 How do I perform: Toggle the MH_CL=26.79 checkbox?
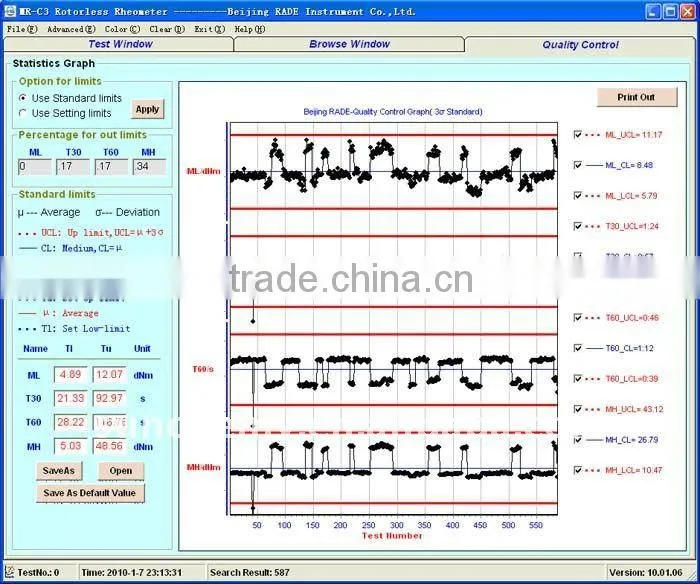tap(578, 440)
